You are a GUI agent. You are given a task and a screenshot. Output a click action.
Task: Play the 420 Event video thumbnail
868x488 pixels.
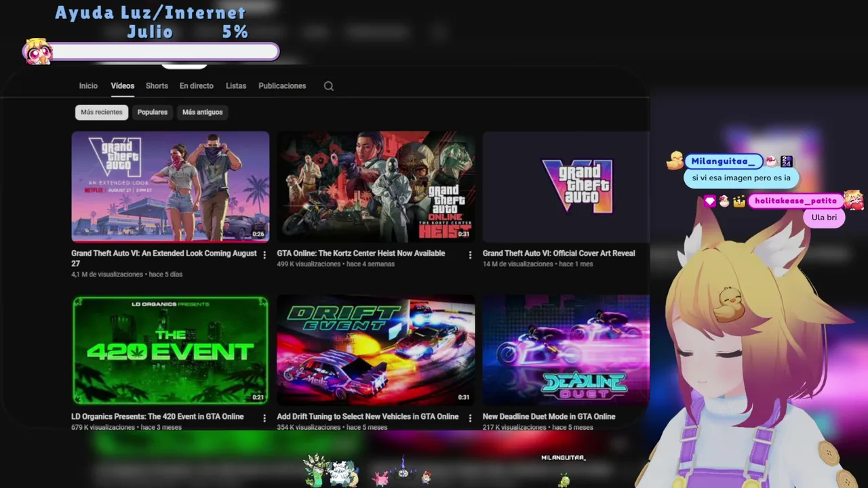point(170,350)
